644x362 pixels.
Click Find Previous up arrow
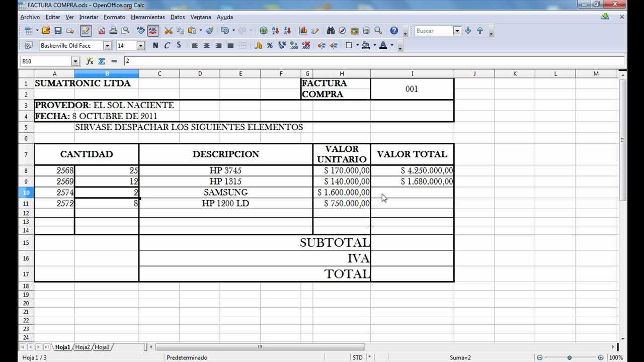(480, 31)
